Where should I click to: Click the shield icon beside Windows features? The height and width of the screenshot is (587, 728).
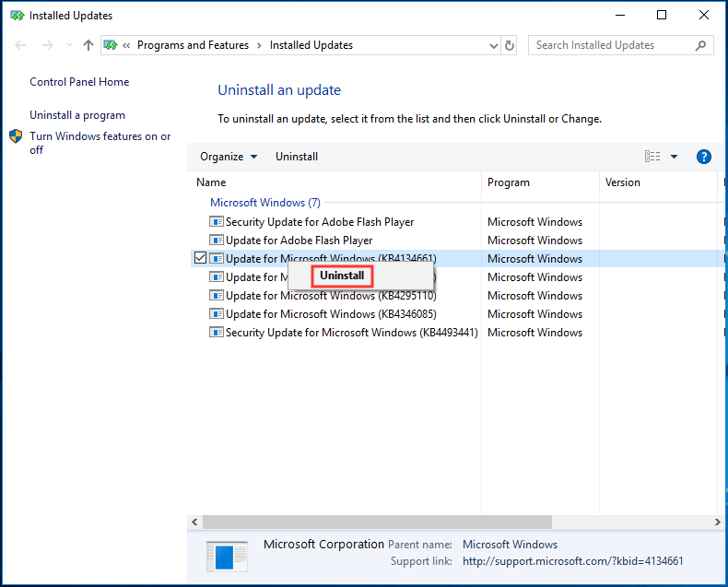[x=16, y=136]
